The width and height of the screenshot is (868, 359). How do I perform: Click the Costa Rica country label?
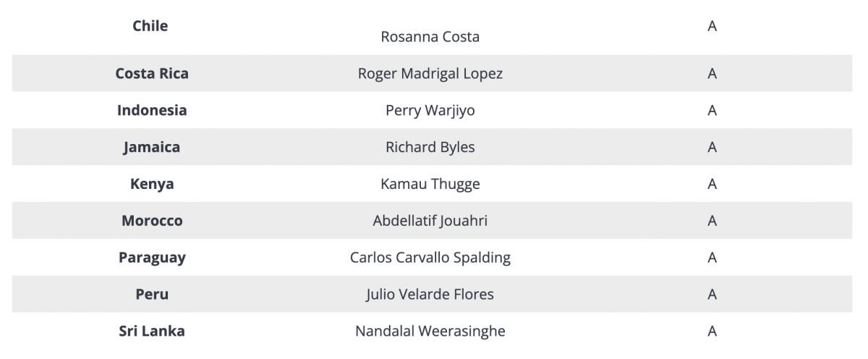tap(152, 74)
